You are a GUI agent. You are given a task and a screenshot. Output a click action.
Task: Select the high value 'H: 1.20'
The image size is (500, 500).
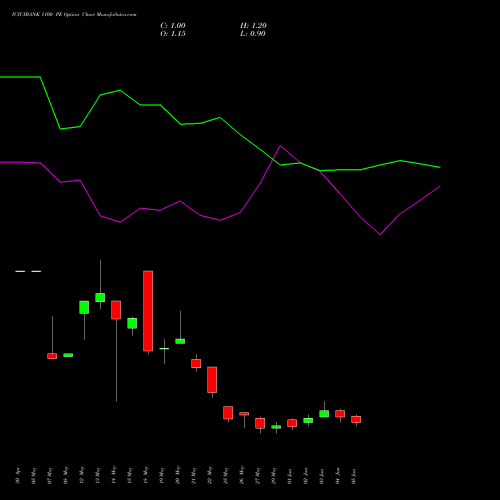tap(253, 26)
